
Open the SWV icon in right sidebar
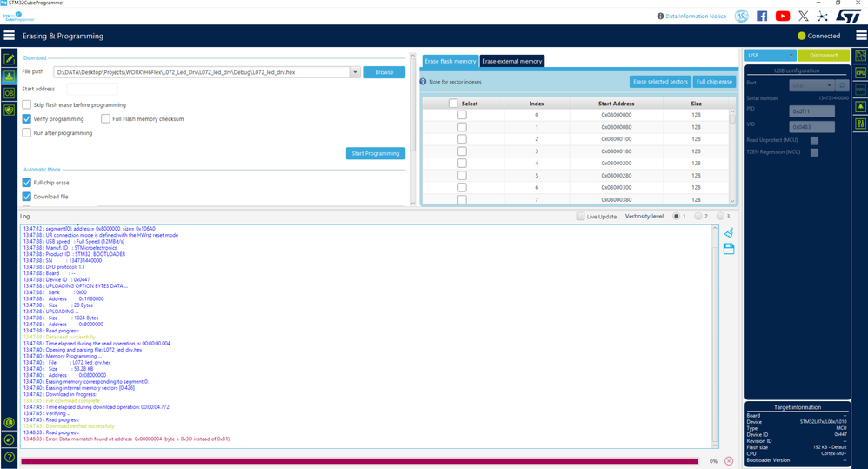pos(860,90)
